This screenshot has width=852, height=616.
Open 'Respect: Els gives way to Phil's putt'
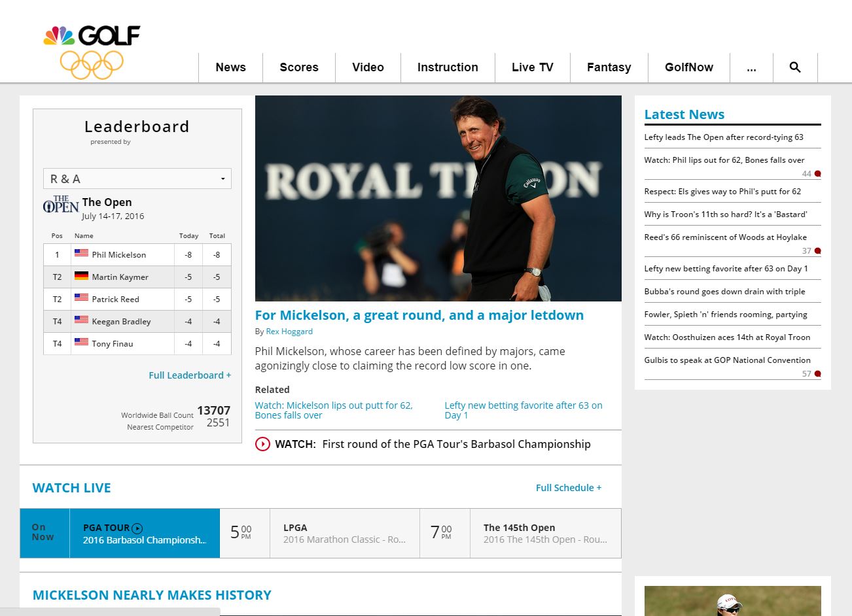click(x=722, y=192)
